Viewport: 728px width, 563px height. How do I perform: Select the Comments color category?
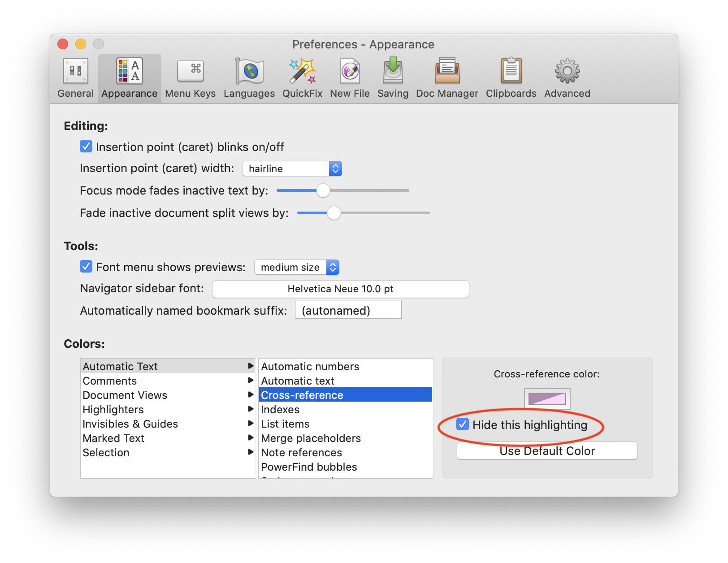109,381
